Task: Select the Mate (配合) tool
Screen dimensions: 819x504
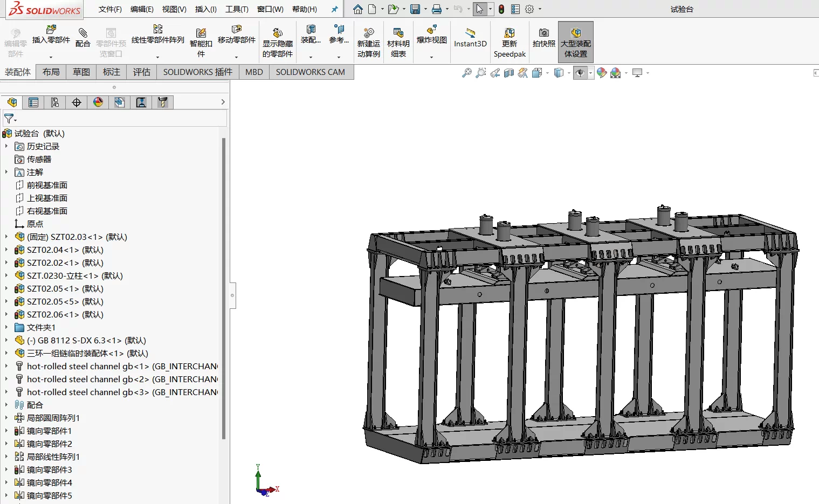Action: 82,37
